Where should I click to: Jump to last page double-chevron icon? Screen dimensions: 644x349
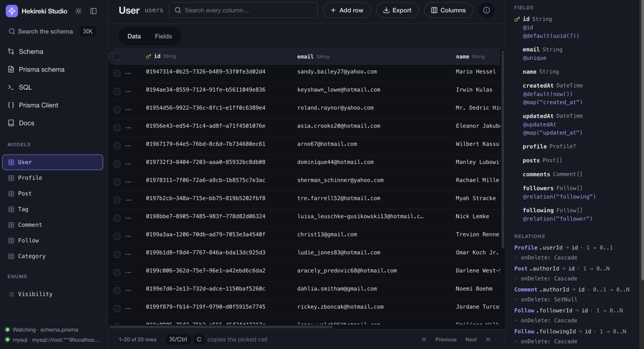pyautogui.click(x=488, y=339)
